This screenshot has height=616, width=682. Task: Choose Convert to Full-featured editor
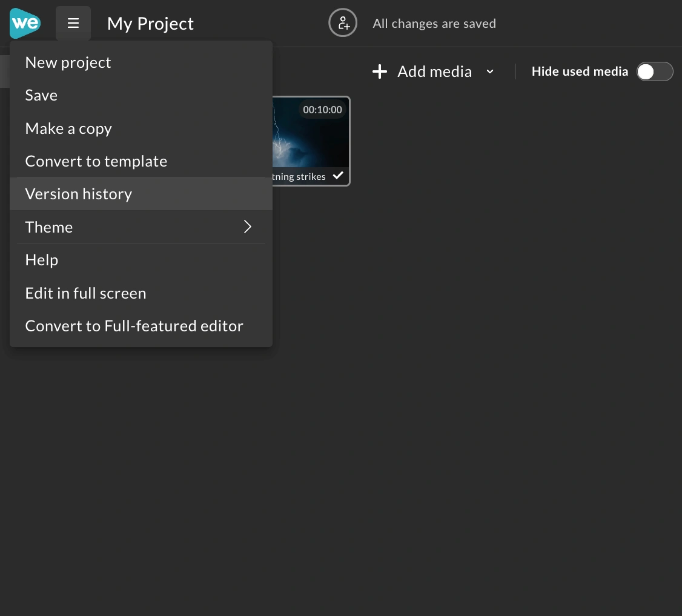[x=141, y=326]
